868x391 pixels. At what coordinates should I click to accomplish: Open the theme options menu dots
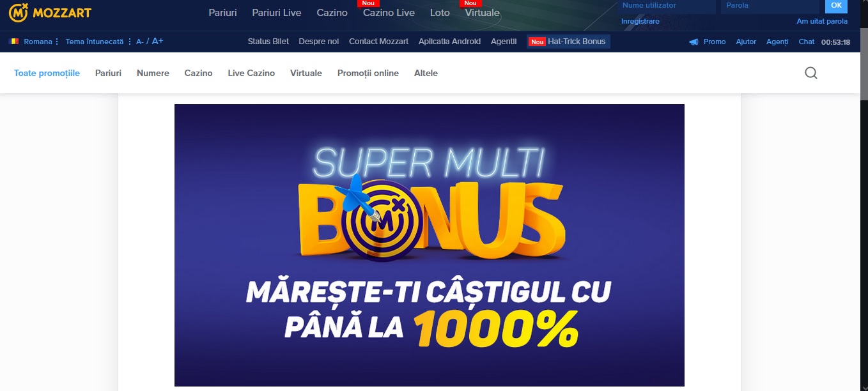[130, 42]
